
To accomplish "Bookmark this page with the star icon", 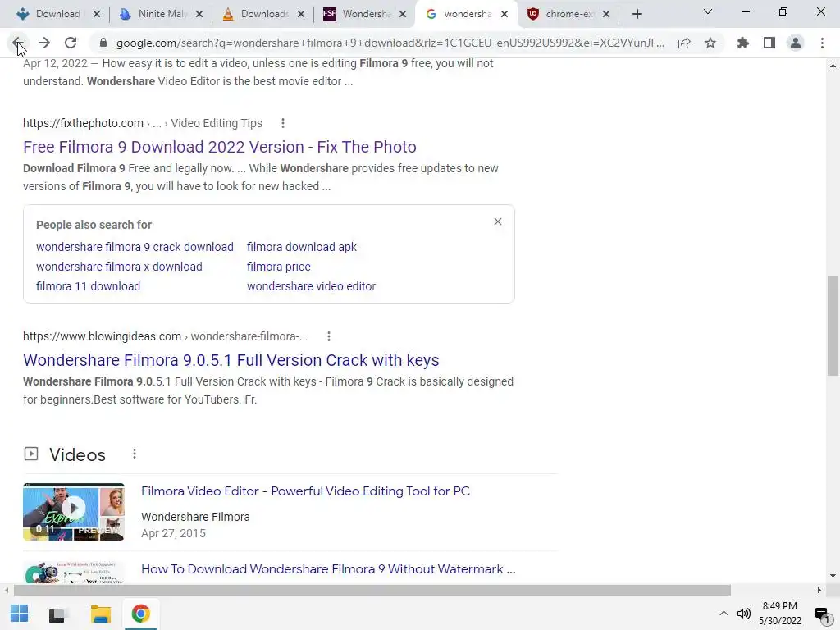I will tap(710, 43).
